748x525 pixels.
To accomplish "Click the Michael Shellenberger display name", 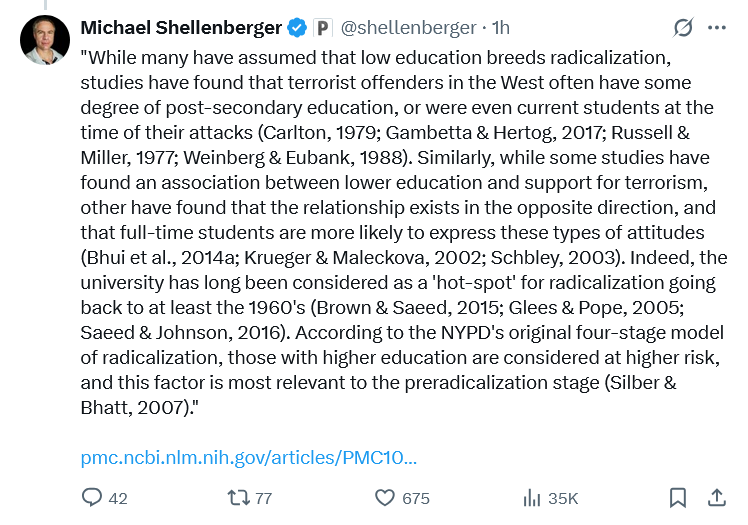I will (x=181, y=28).
